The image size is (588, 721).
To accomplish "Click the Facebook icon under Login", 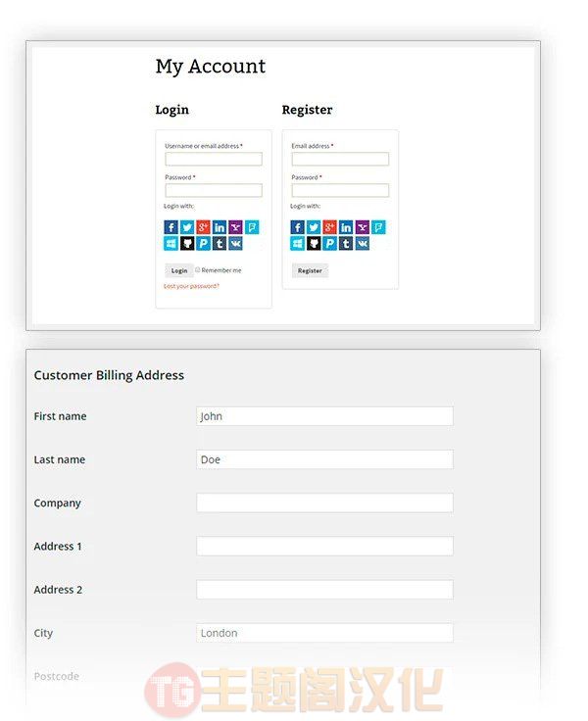I will click(x=171, y=227).
